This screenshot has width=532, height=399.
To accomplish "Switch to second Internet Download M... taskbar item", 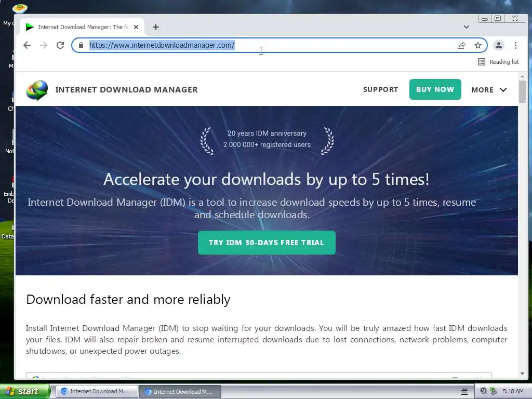I will pos(180,392).
